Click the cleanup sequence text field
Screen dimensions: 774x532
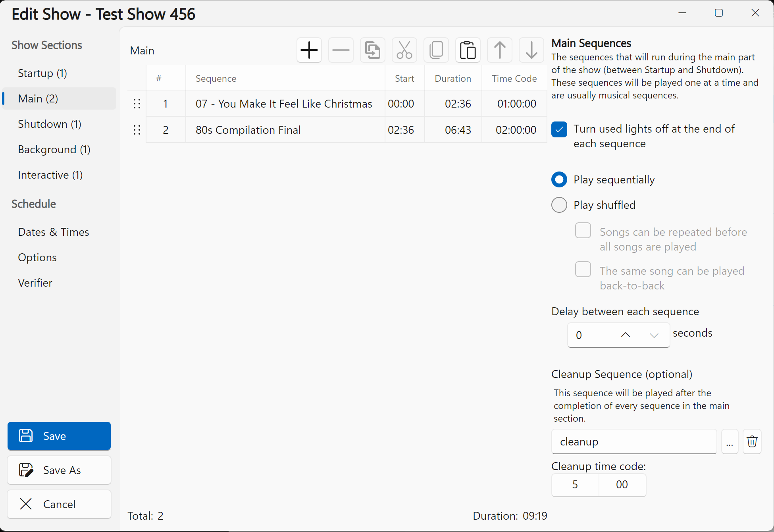click(x=633, y=441)
